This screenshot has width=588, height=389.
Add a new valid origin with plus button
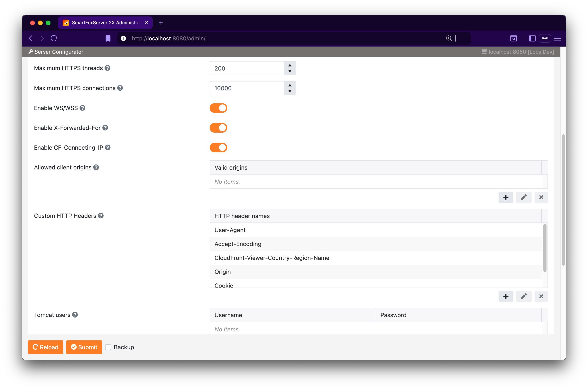pos(506,197)
